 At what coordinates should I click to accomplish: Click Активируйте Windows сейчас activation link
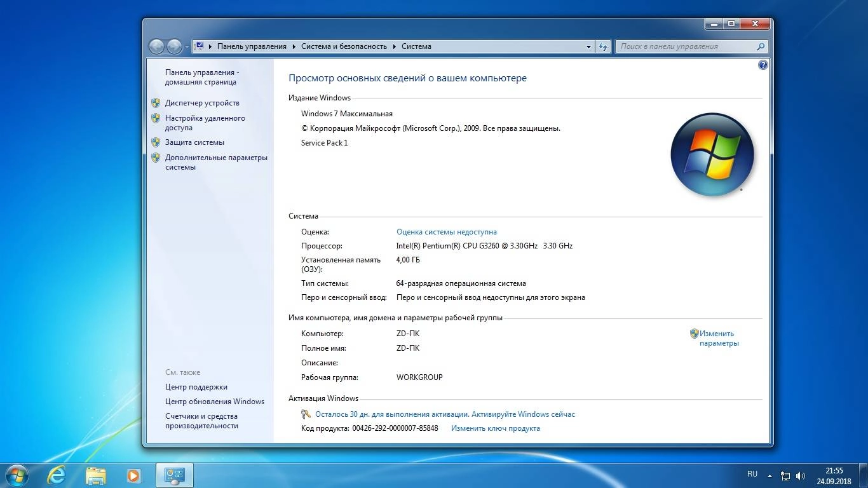[523, 414]
